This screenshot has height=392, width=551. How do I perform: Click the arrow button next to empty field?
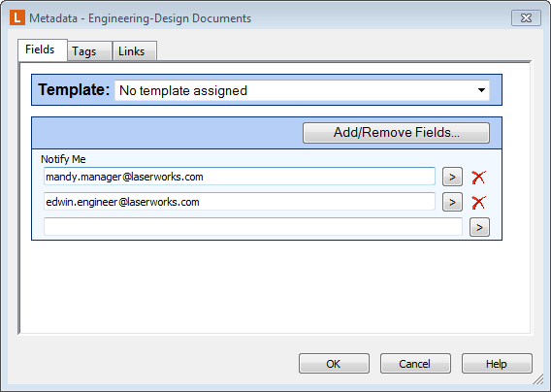(479, 227)
